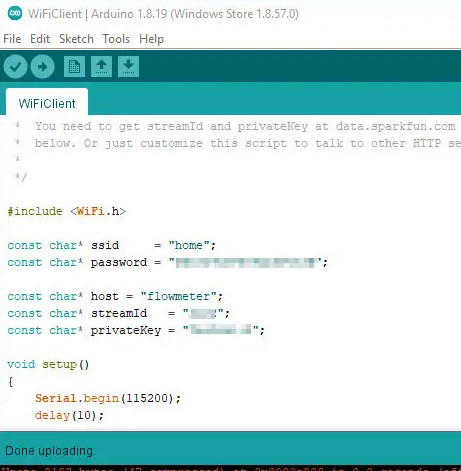This screenshot has height=471, width=461.
Task: Click the "Done uploading." status message
Action: [x=50, y=451]
